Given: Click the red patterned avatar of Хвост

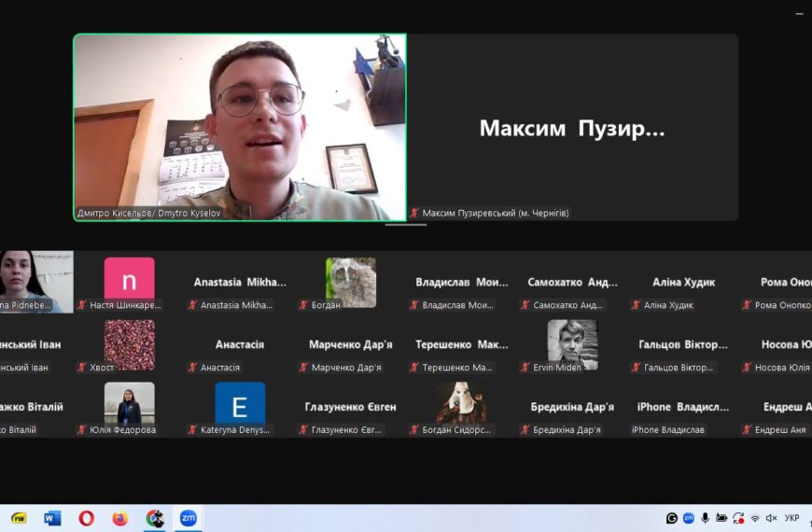Looking at the screenshot, I should (129, 344).
